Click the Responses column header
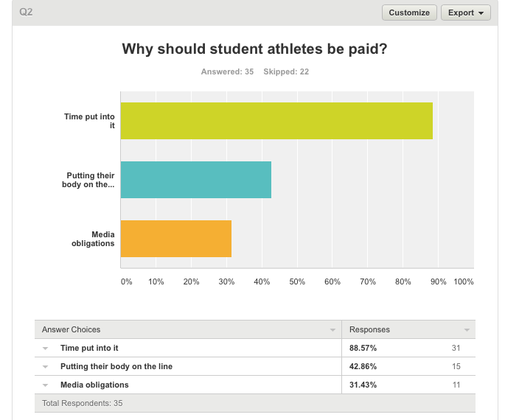This screenshot has width=505, height=420. [369, 329]
